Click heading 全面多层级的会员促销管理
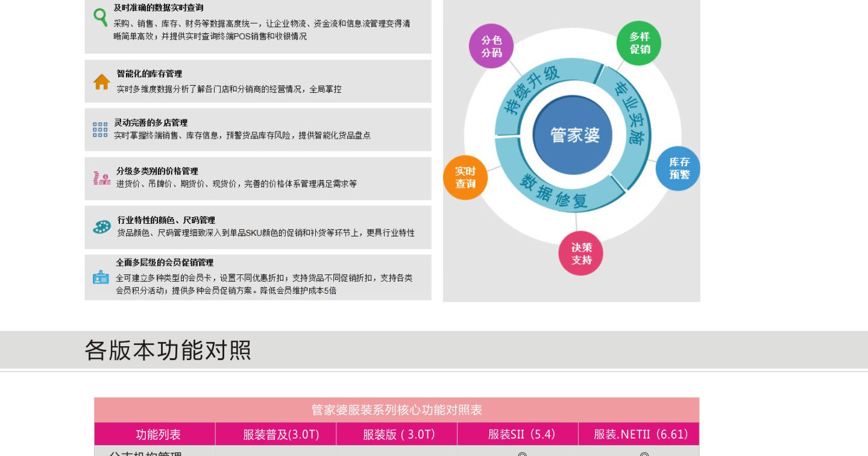Image resolution: width=868 pixels, height=456 pixels. [165, 262]
